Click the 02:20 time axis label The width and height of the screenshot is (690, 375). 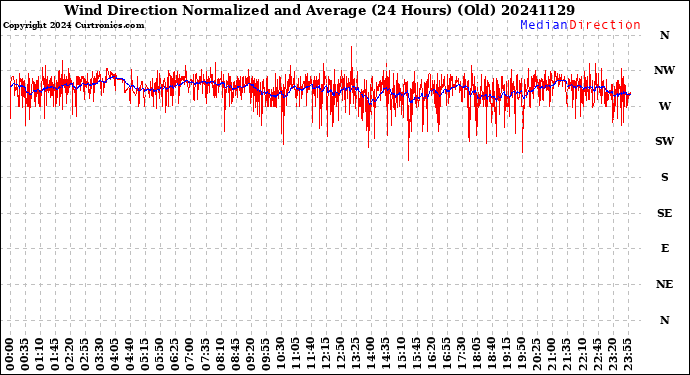pyautogui.click(x=70, y=354)
